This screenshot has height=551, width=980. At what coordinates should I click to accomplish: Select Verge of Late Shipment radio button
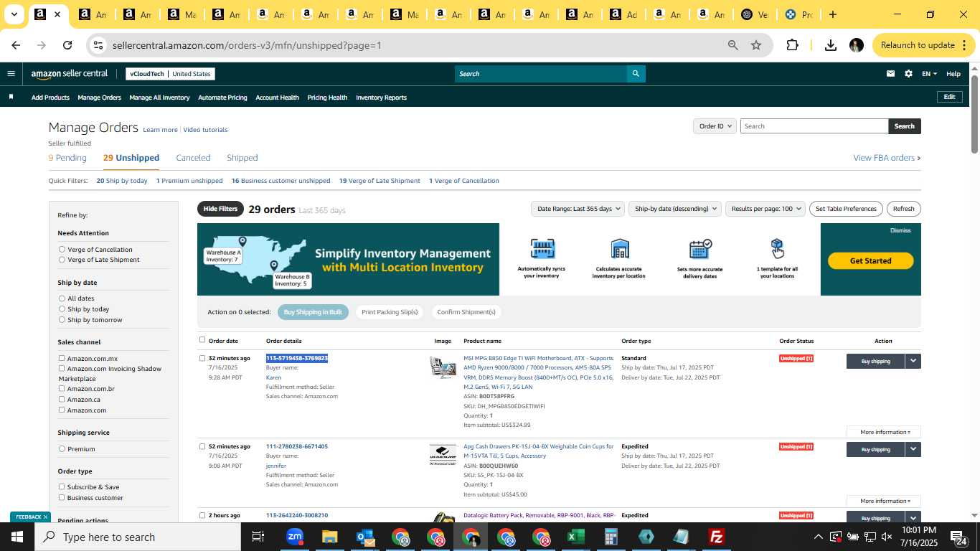[62, 260]
